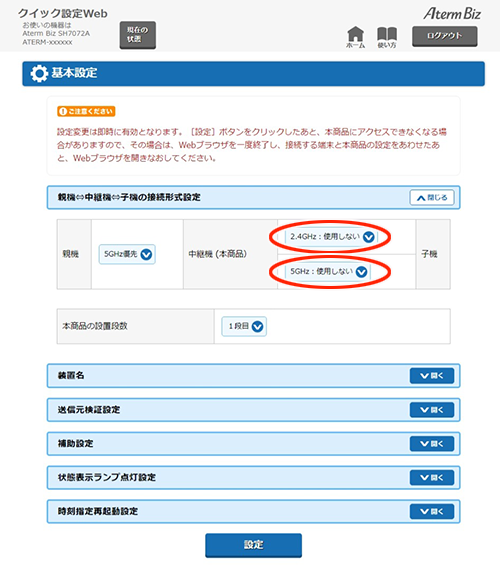Go to Home via house icon

pyautogui.click(x=355, y=37)
